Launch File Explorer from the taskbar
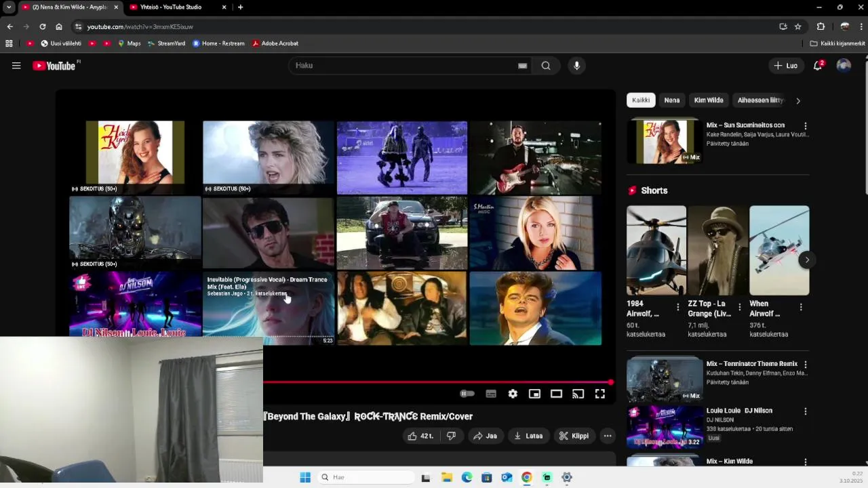The image size is (868, 488). tap(447, 477)
